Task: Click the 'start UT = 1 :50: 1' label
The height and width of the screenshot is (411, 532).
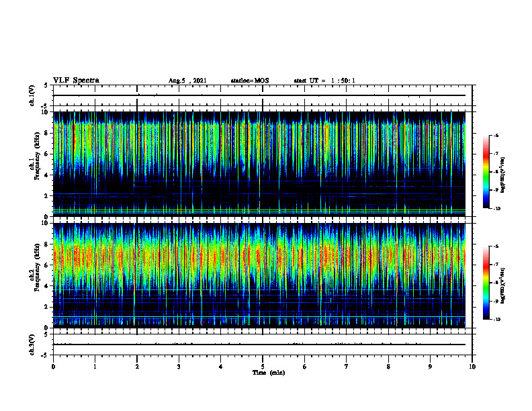Action: pos(324,81)
